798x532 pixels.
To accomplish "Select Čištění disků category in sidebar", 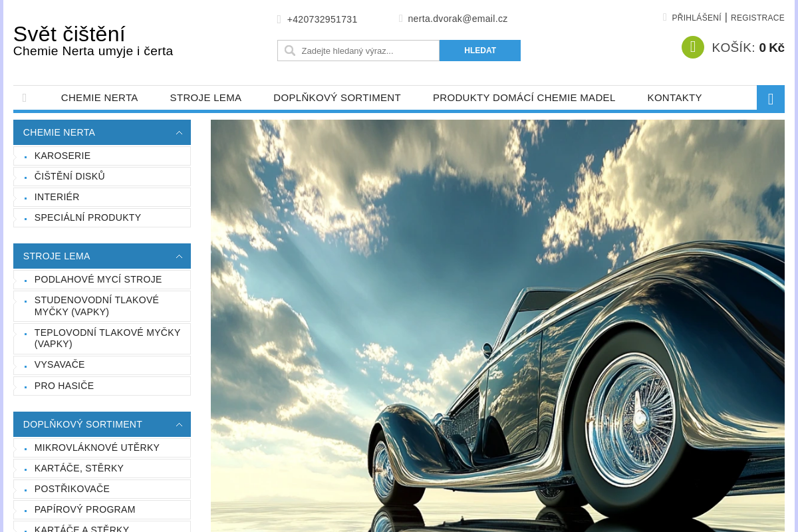I will point(70,176).
